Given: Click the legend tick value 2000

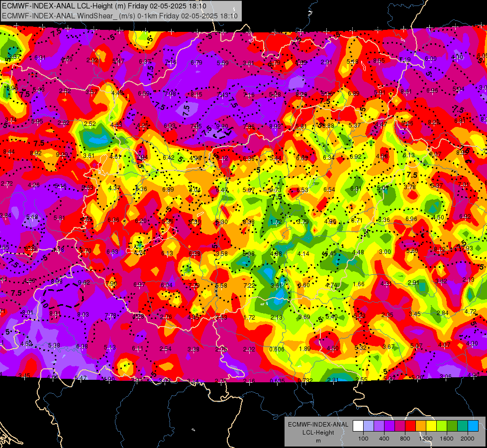Looking at the screenshot, I should coord(467,439).
